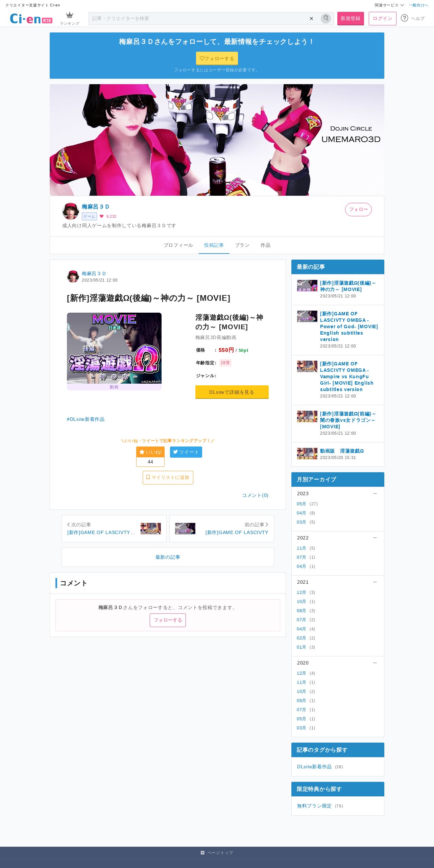Open the 作品 tab
The image size is (434, 868).
tap(265, 245)
